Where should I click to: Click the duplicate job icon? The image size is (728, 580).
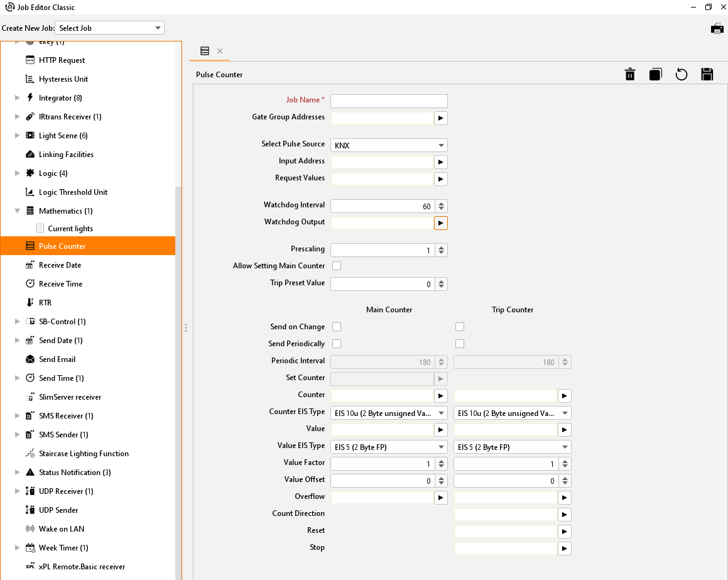[x=656, y=75]
